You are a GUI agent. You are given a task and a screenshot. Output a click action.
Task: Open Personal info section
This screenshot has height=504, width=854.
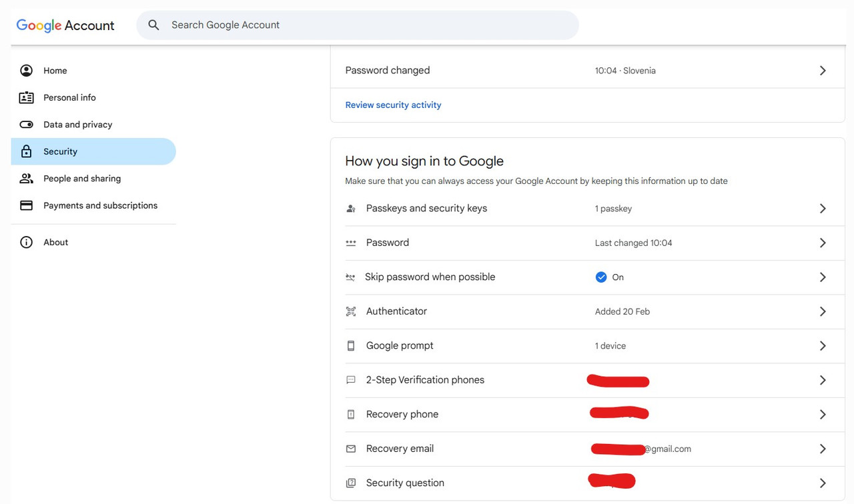(93, 97)
